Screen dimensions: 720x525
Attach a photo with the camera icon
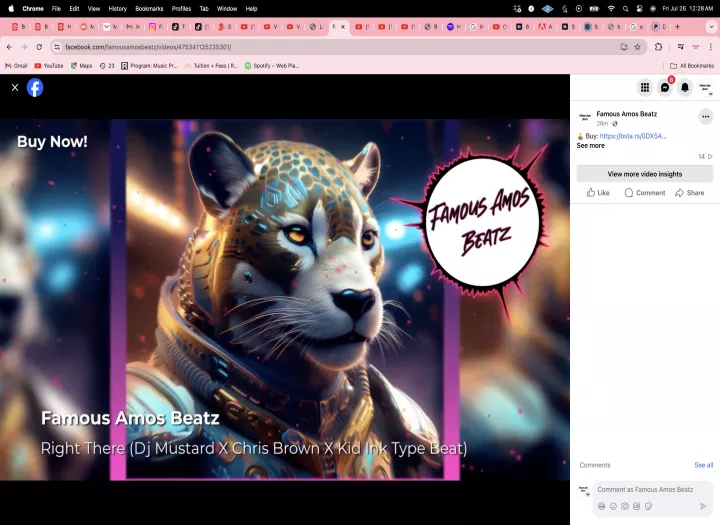[x=624, y=506]
